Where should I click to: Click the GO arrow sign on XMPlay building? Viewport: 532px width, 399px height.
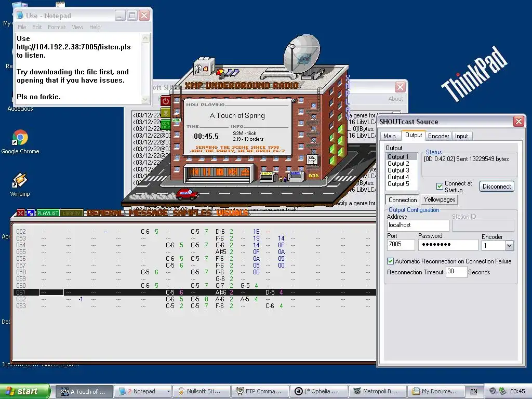pyautogui.click(x=312, y=159)
